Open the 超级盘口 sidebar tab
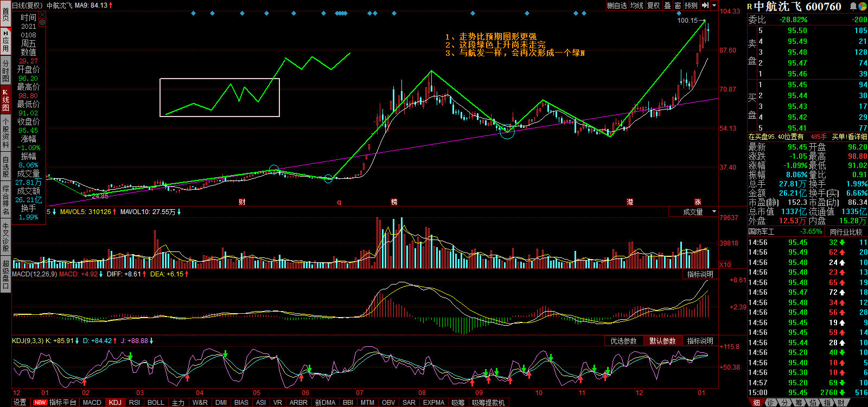Image resolution: width=868 pixels, height=407 pixels. point(5,274)
